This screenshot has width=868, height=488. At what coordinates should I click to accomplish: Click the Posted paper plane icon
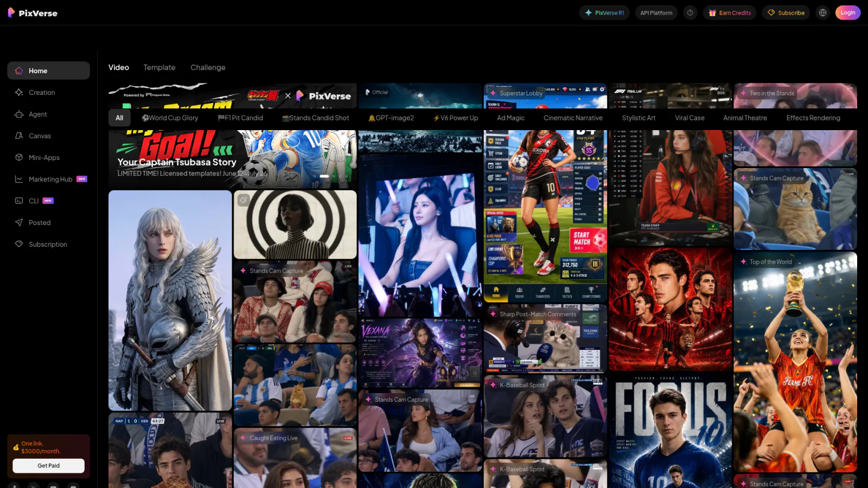tap(19, 222)
